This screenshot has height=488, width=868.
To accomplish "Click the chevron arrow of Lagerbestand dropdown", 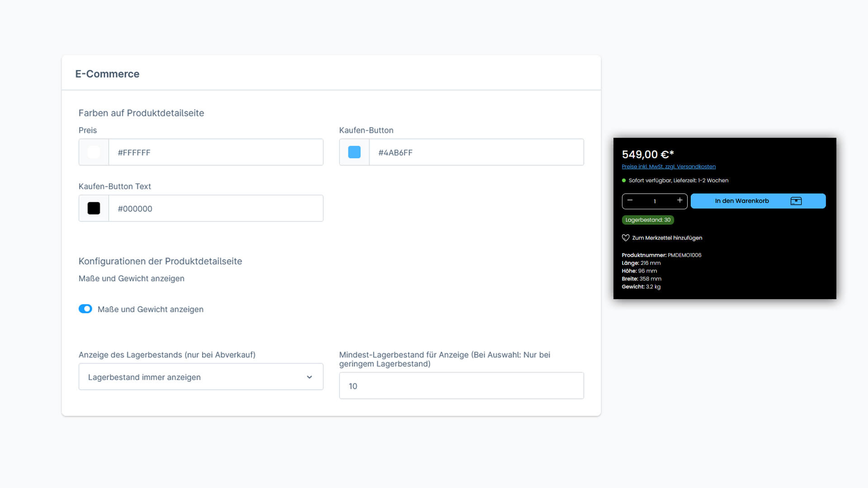I will 309,377.
